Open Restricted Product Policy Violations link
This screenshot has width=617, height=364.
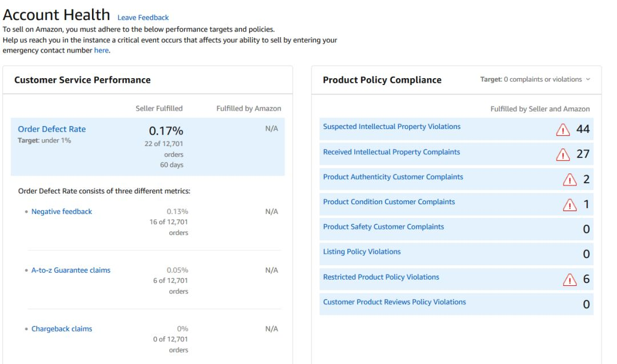(381, 277)
